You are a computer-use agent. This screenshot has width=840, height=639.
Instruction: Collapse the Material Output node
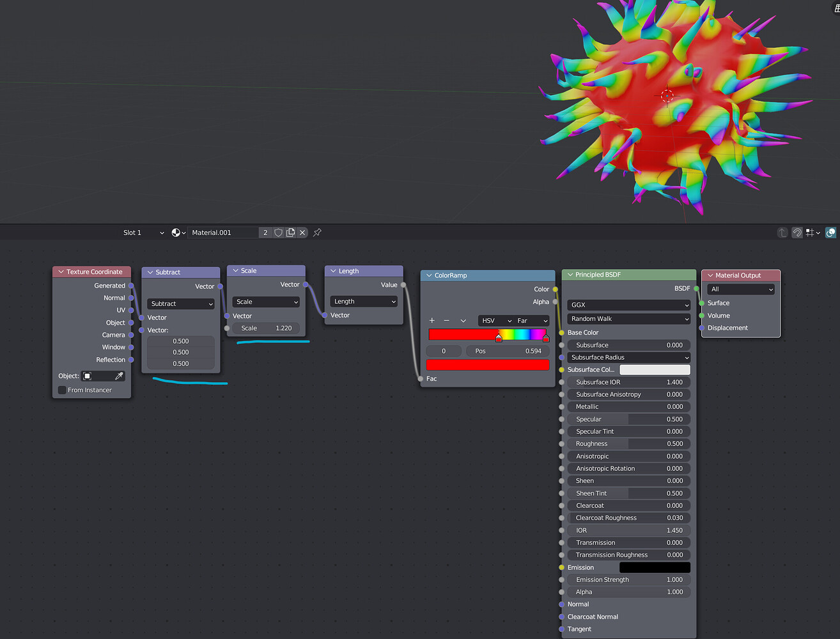(710, 275)
